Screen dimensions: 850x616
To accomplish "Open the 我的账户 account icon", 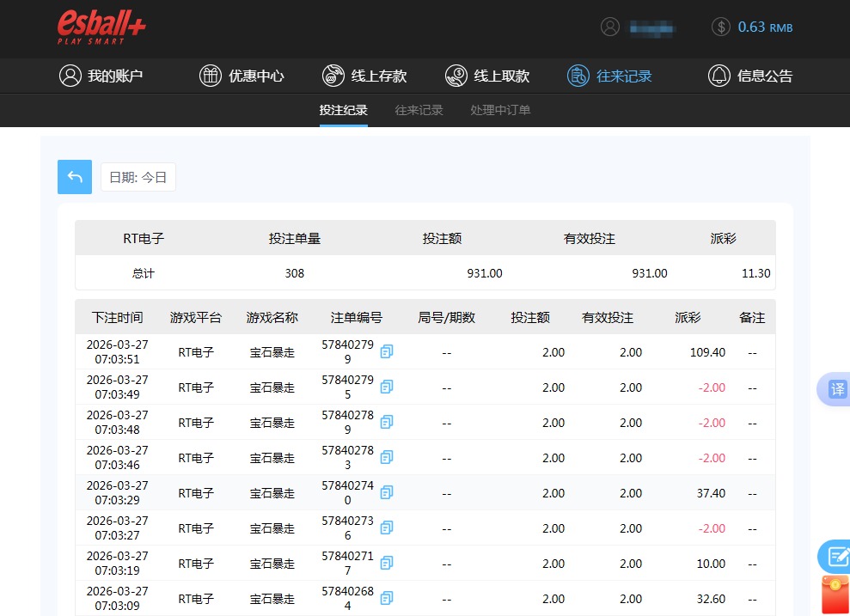I will 70,76.
